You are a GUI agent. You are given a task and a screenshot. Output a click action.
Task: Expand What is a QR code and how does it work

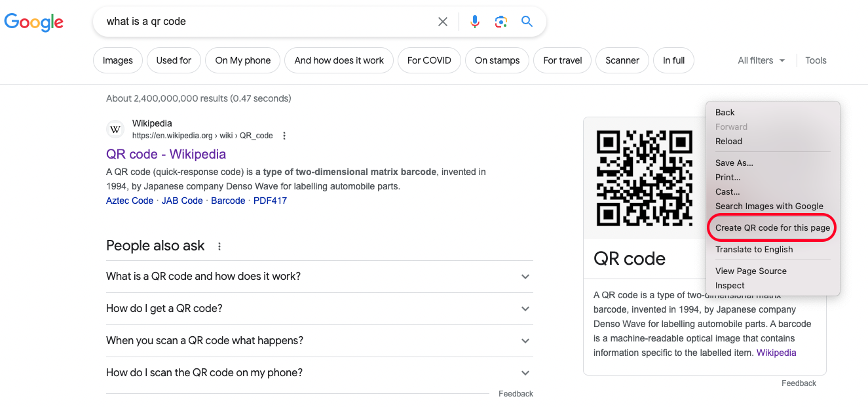(x=320, y=277)
